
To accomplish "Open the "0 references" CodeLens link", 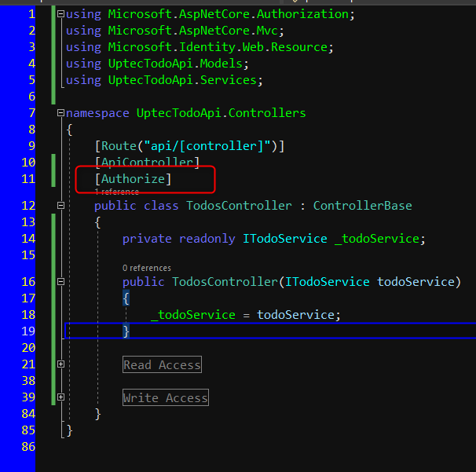I will coord(147,268).
